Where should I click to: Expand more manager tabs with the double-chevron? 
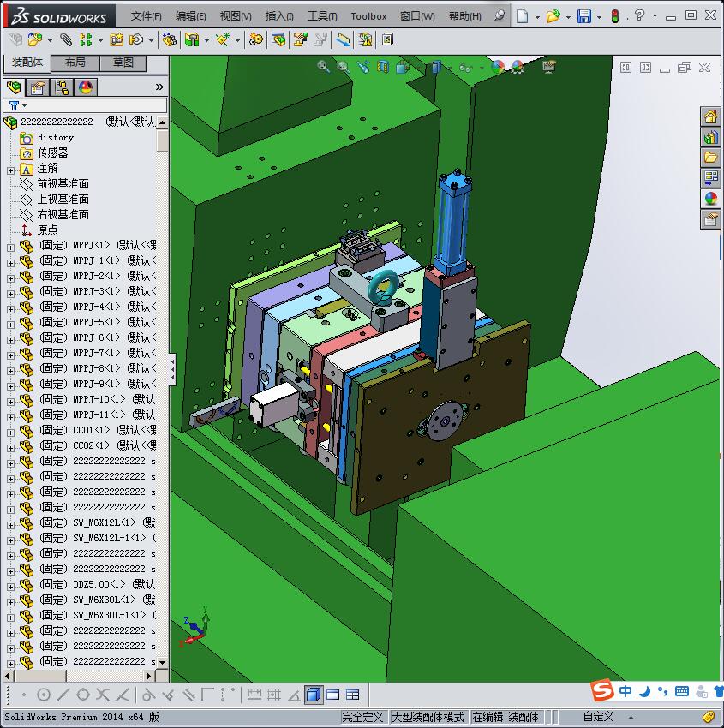click(x=159, y=87)
